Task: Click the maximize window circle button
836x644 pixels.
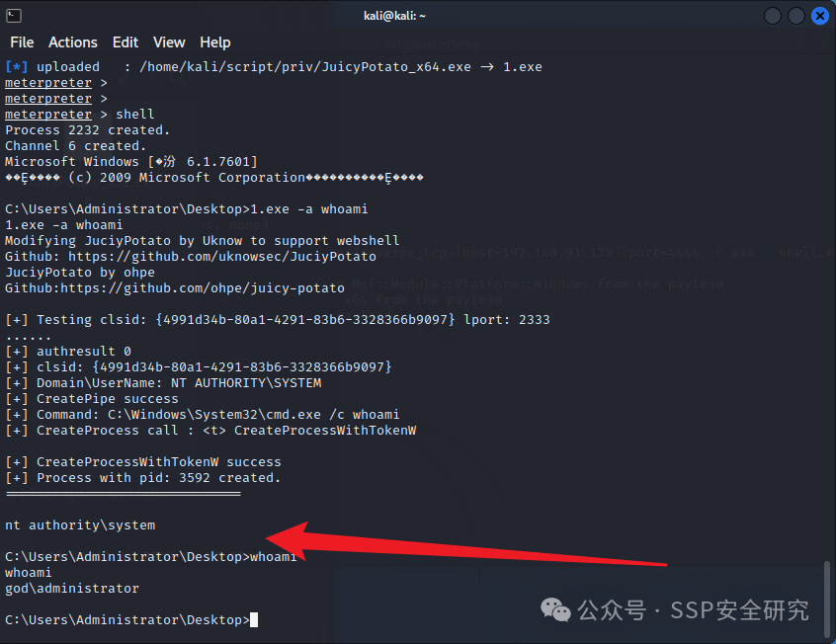Action: click(x=796, y=16)
